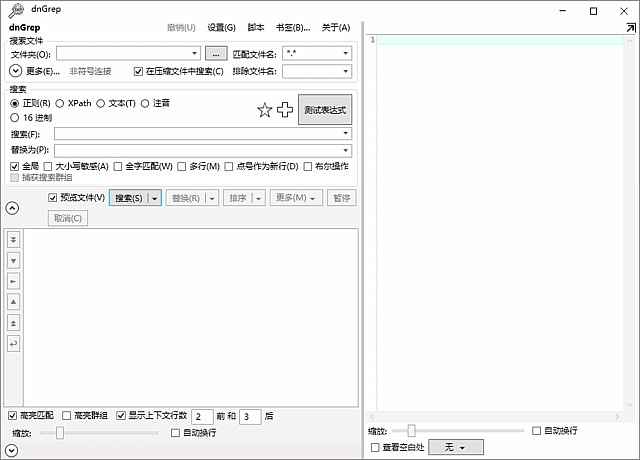640x460 pixels.
Task: Click the expand-all double down arrow icon
Action: pyautogui.click(x=13, y=239)
